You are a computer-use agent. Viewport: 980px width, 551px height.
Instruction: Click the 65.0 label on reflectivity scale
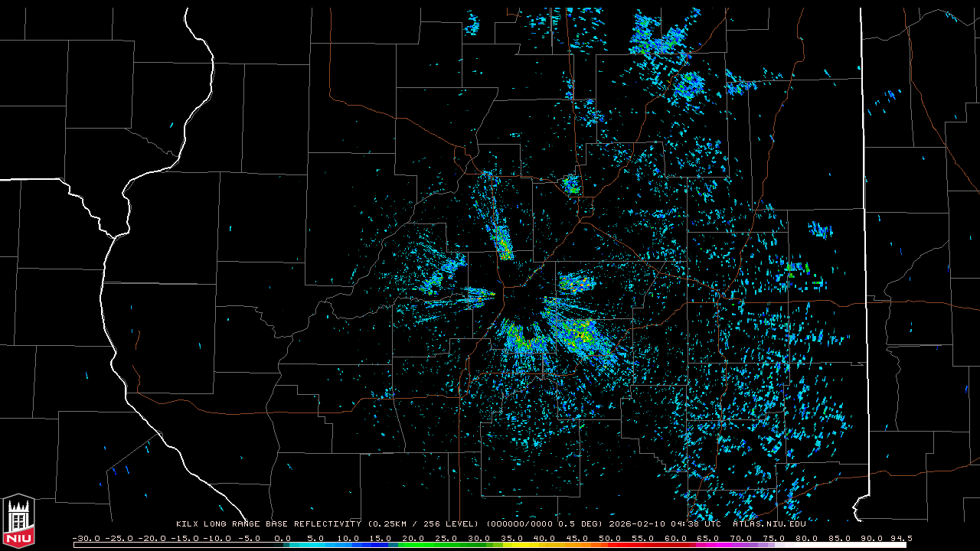click(708, 538)
